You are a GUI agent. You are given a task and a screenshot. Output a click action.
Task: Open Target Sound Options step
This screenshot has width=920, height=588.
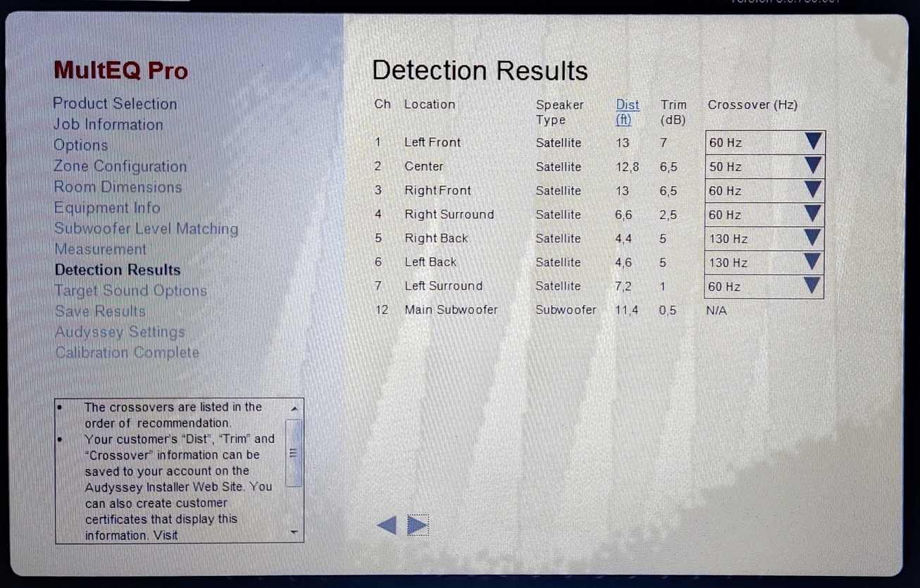click(x=130, y=291)
